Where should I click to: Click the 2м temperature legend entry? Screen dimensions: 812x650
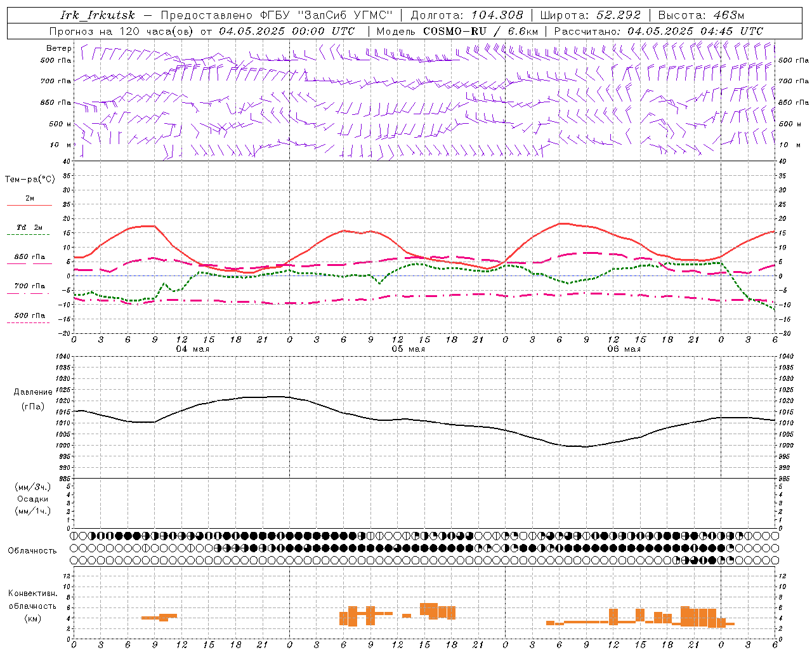[30, 198]
